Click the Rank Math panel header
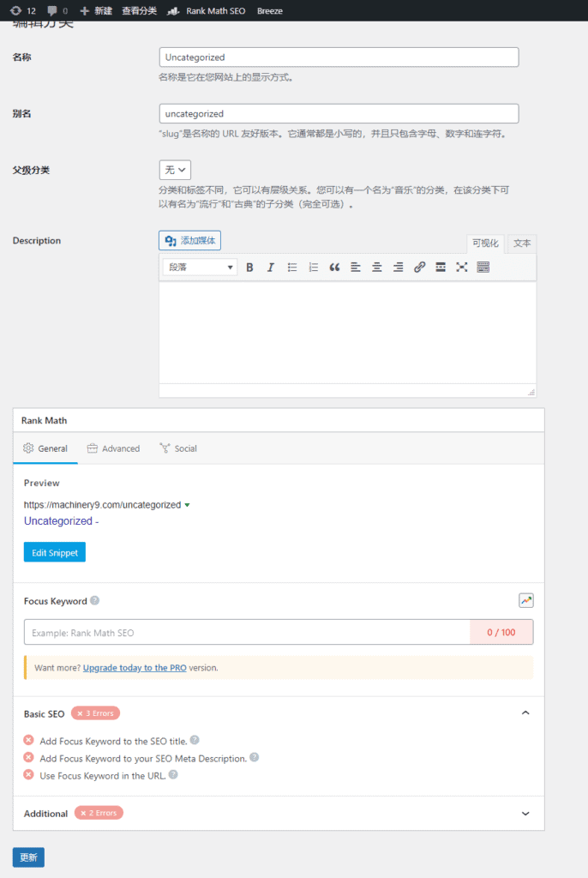588x878 pixels. click(279, 420)
